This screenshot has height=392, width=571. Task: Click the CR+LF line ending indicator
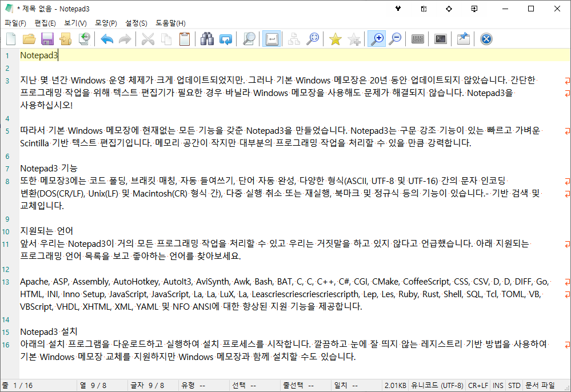point(478,386)
